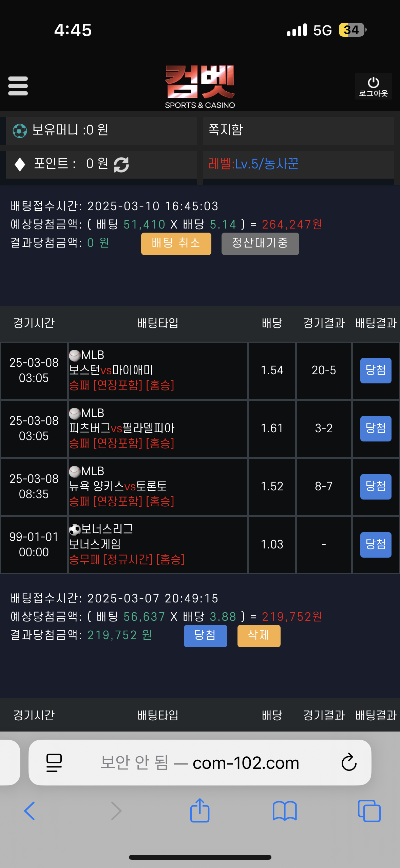The width and height of the screenshot is (400, 868).
Task: Refresh points with the circular arrows icon
Action: 121,165
